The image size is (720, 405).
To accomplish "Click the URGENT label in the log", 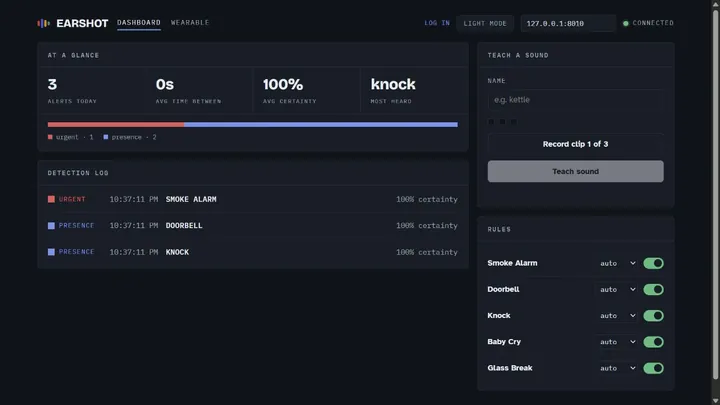I will [x=72, y=199].
